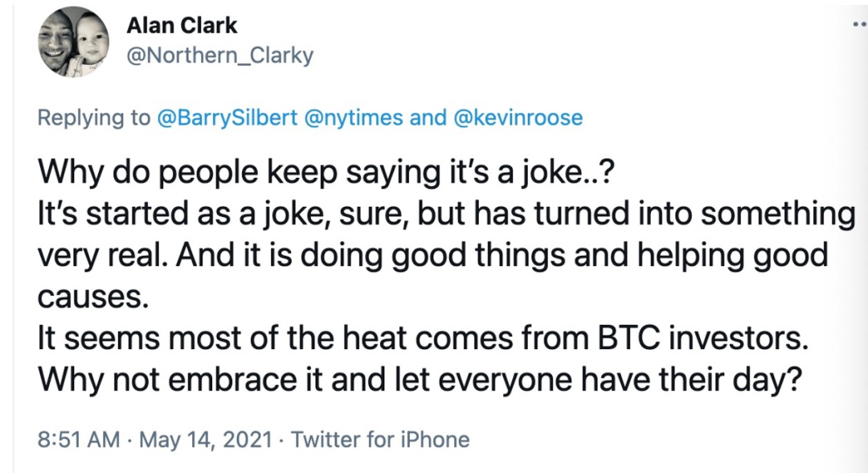This screenshot has height=473, width=868.
Task: Click the line starting "very real. And it"
Action: 432,256
